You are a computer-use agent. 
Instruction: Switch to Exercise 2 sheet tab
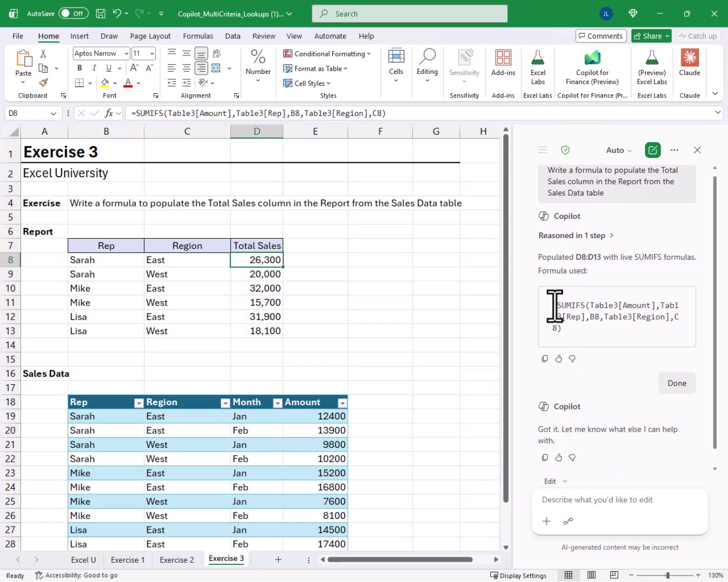177,560
